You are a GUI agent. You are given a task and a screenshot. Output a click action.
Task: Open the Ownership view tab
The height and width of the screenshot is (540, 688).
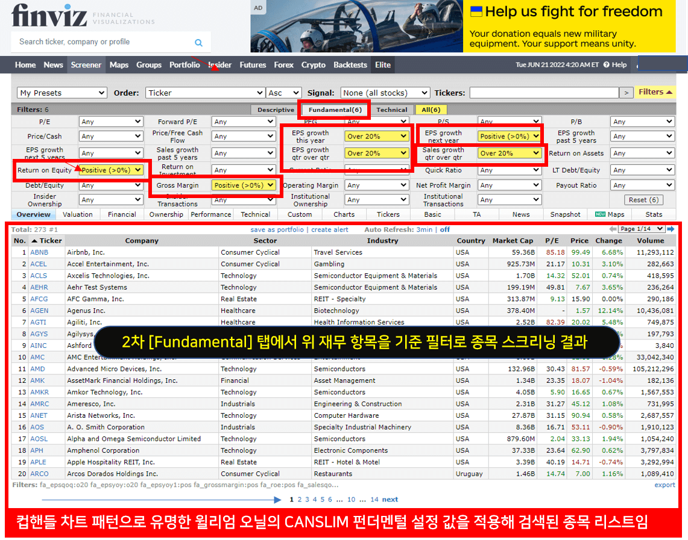click(x=166, y=215)
